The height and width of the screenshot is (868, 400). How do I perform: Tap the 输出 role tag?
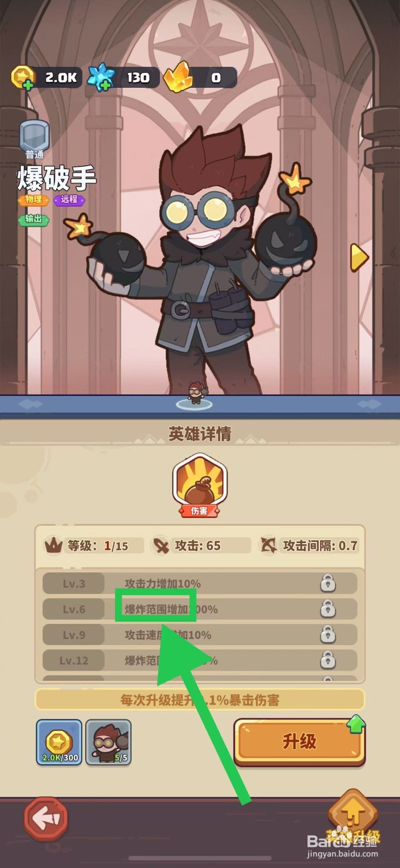(34, 219)
